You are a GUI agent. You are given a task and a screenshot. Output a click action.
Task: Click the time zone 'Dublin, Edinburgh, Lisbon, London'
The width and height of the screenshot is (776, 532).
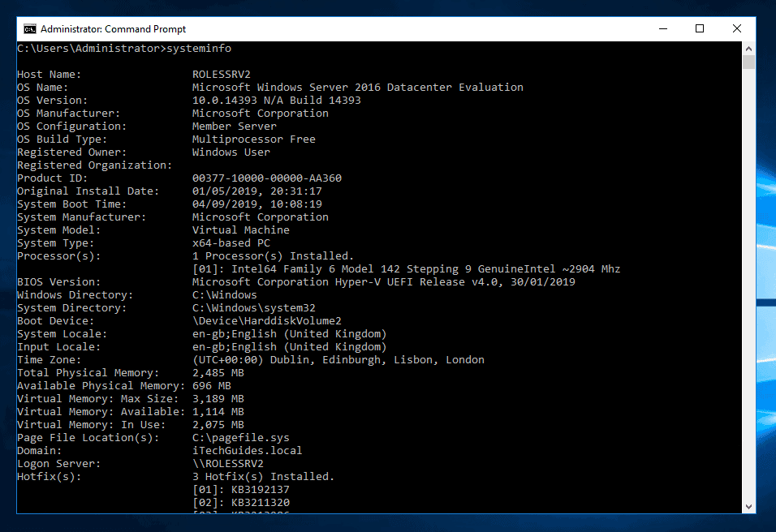pyautogui.click(x=377, y=360)
